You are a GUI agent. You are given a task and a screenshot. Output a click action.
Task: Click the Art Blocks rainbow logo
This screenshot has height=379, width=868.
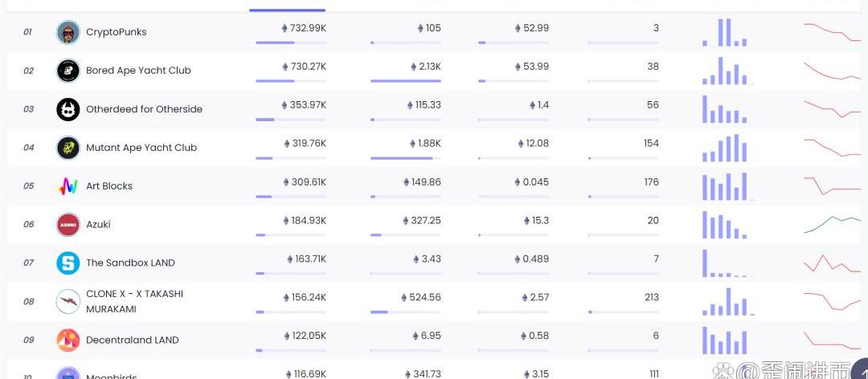(68, 186)
